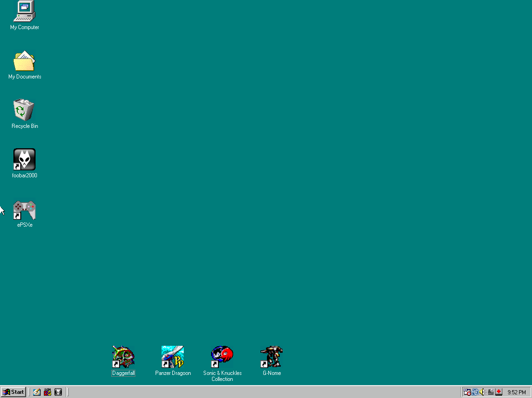Image resolution: width=532 pixels, height=398 pixels.
Task: Open the VMware Tools tray icon
Action: click(475, 392)
